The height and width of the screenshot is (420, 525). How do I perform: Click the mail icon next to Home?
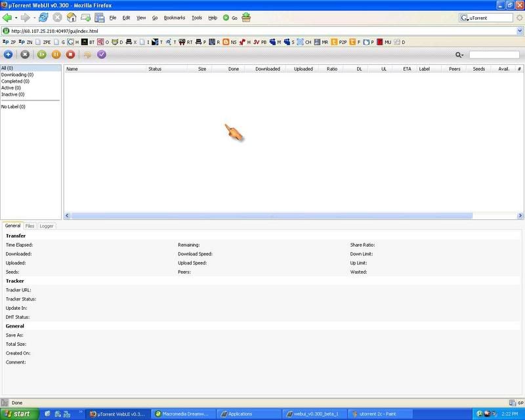[x=85, y=18]
